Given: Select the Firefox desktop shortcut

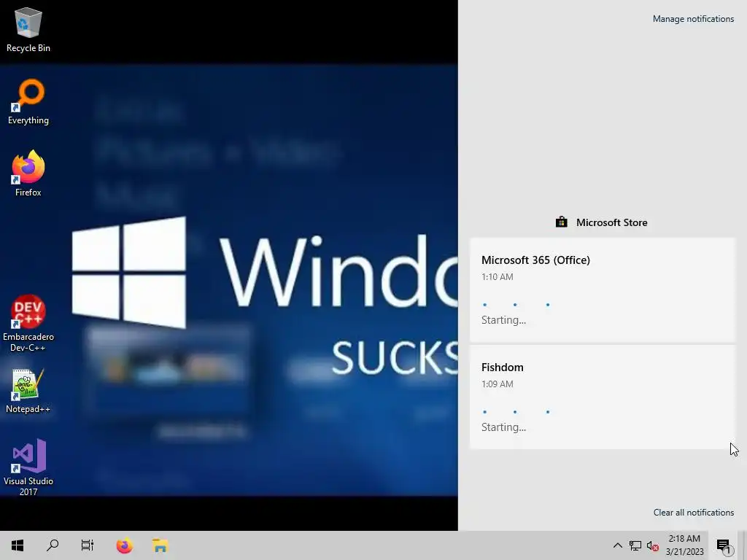Looking at the screenshot, I should tap(28, 174).
